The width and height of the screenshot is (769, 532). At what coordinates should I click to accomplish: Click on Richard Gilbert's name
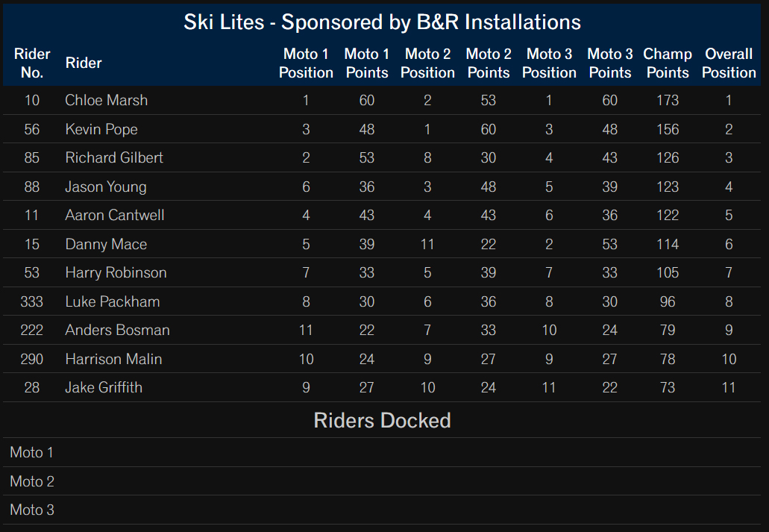coord(114,157)
